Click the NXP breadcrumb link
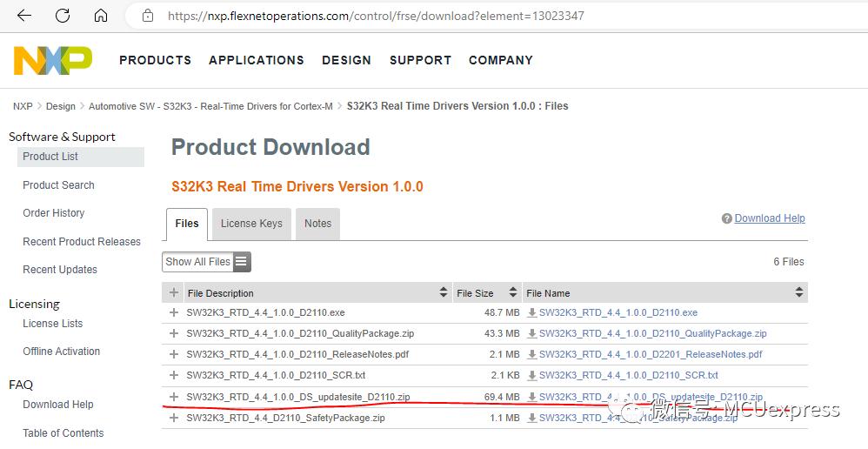This screenshot has width=868, height=449. 23,106
